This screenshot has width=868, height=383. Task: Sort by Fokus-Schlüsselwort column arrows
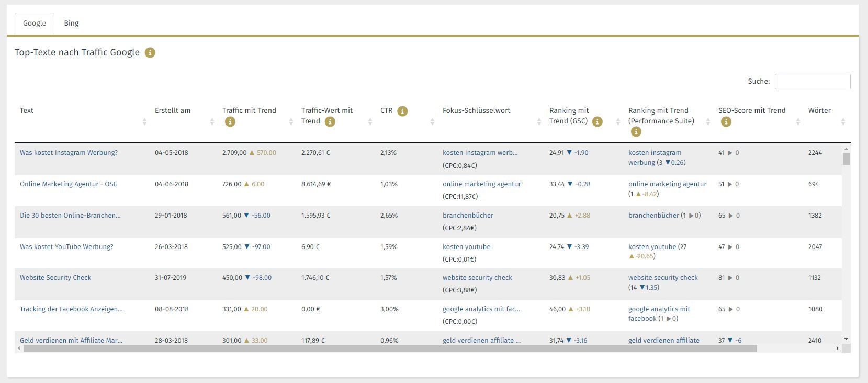538,122
